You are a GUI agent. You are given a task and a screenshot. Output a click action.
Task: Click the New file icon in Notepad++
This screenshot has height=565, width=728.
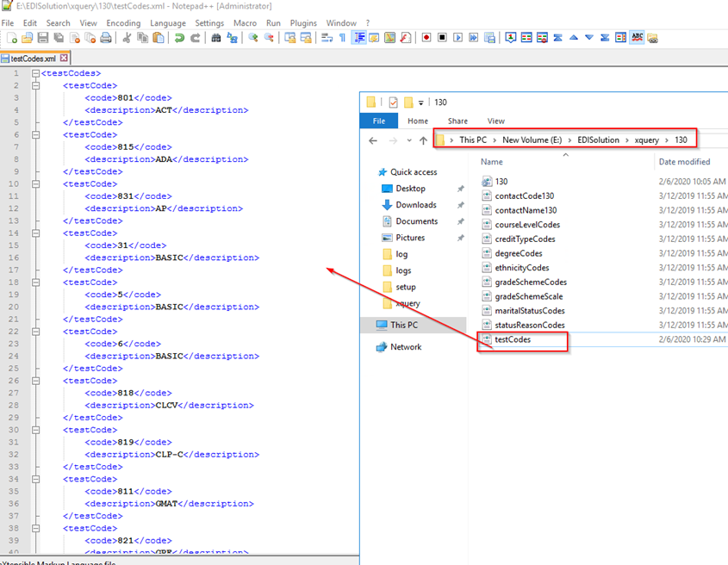[x=12, y=38]
